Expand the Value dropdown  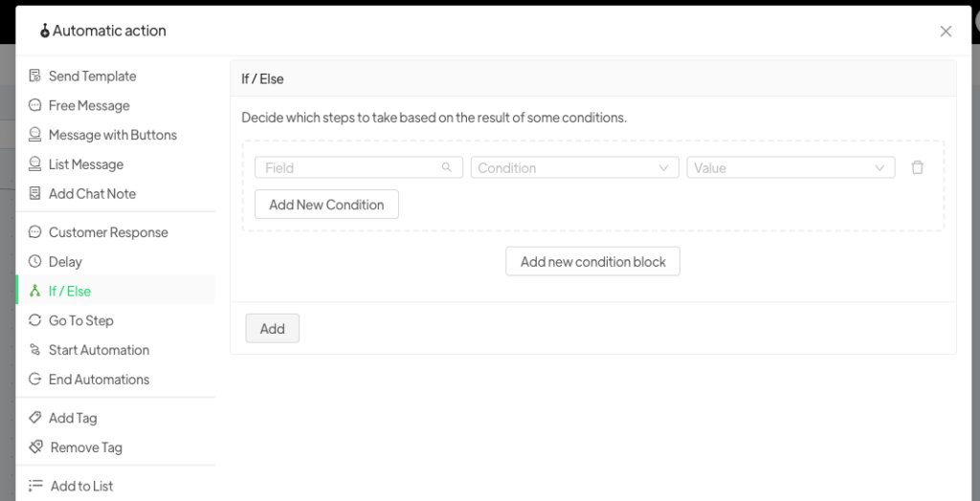click(x=791, y=168)
